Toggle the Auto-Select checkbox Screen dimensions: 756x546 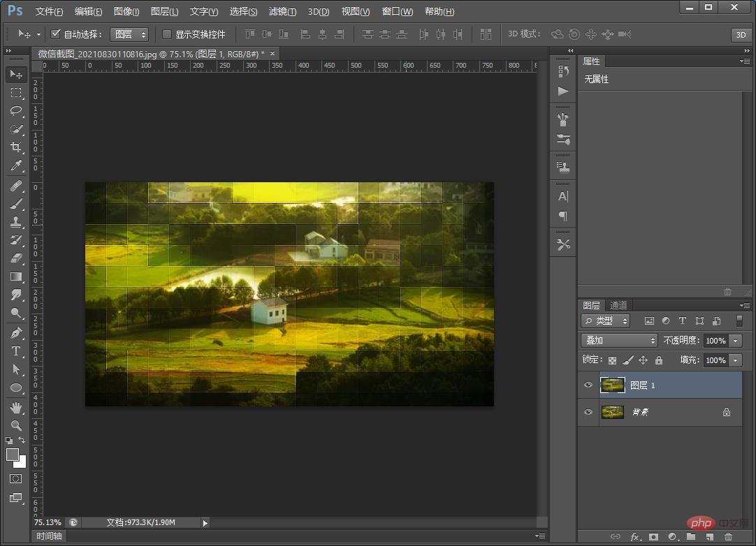point(55,34)
